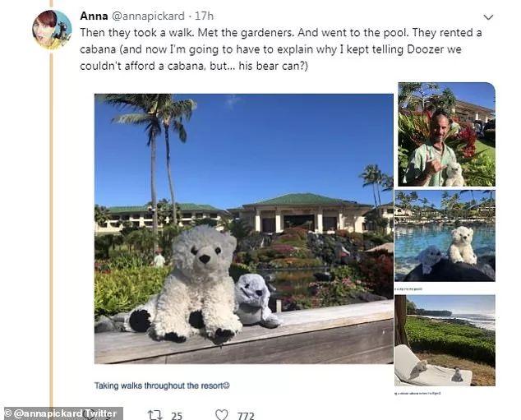521x420 pixels.
Task: Click the heart like icon
Action: click(x=222, y=415)
